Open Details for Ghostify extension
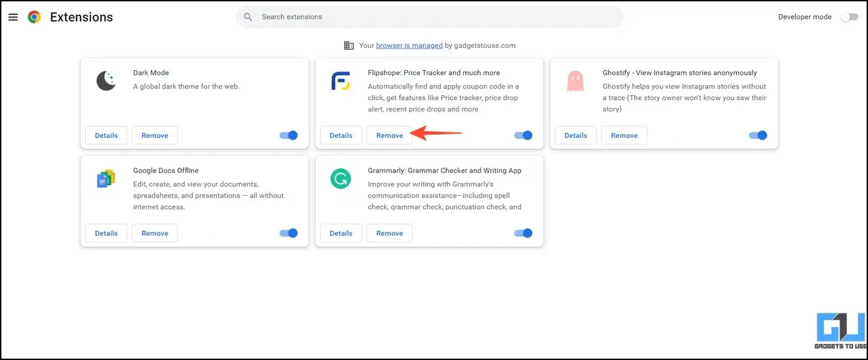 tap(575, 135)
